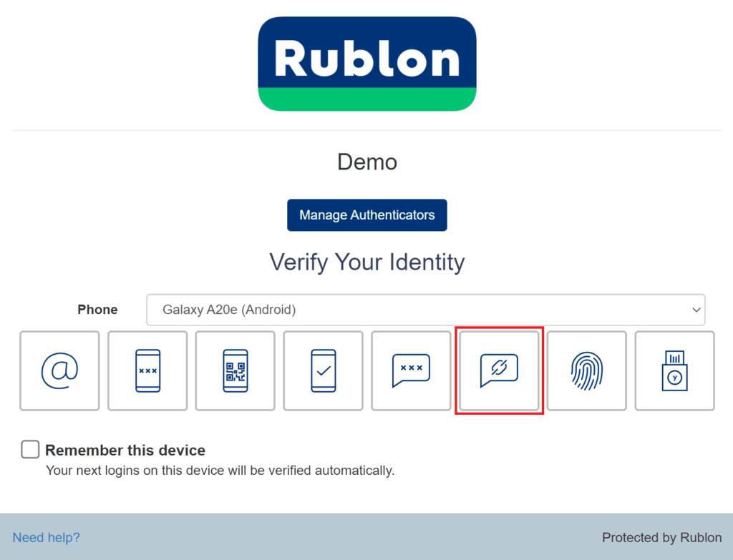The image size is (733, 560).
Task: Select the YubiKey security key method
Action: tap(674, 370)
